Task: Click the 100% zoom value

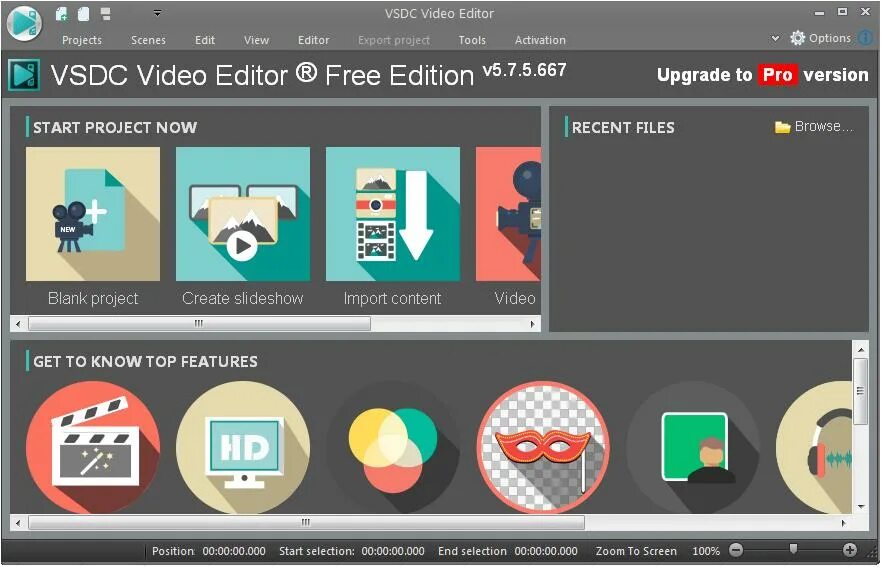Action: click(706, 551)
